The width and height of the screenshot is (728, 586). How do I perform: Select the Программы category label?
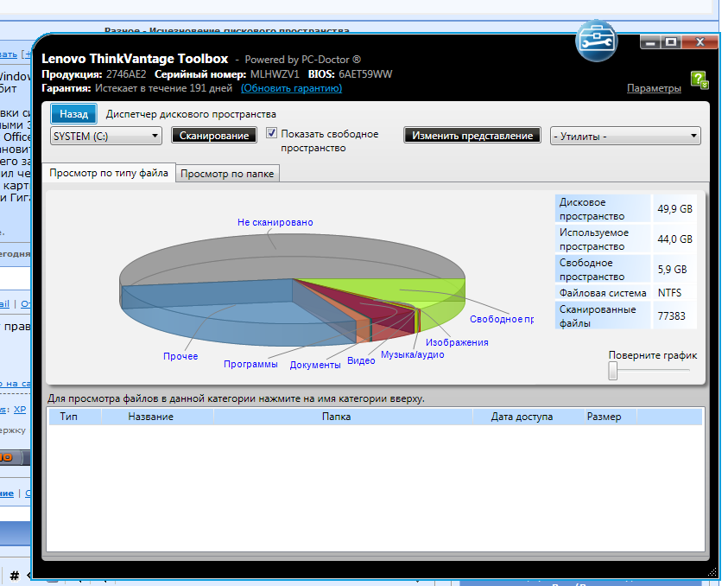pyautogui.click(x=250, y=364)
